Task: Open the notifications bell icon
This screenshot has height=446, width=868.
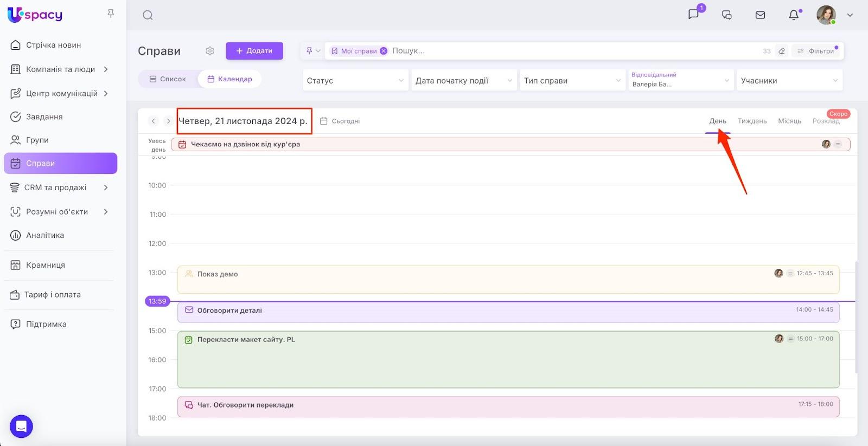Action: click(x=794, y=15)
